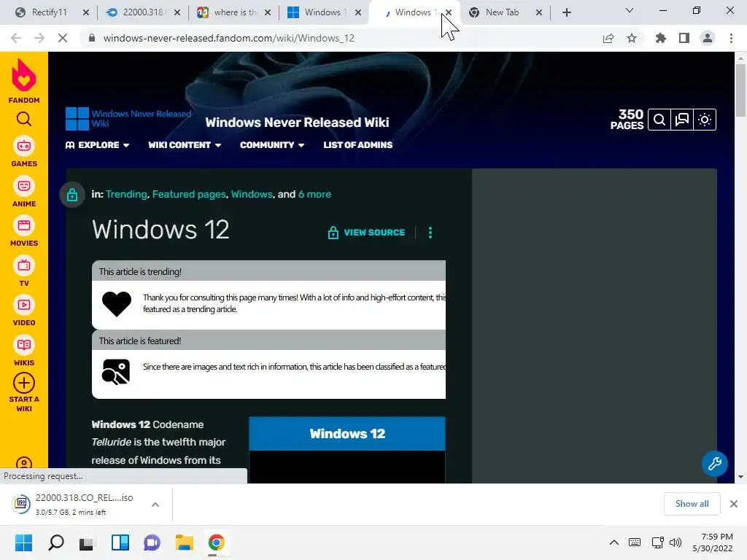Open the List of Admins menu item
The height and width of the screenshot is (560, 747).
tap(357, 145)
